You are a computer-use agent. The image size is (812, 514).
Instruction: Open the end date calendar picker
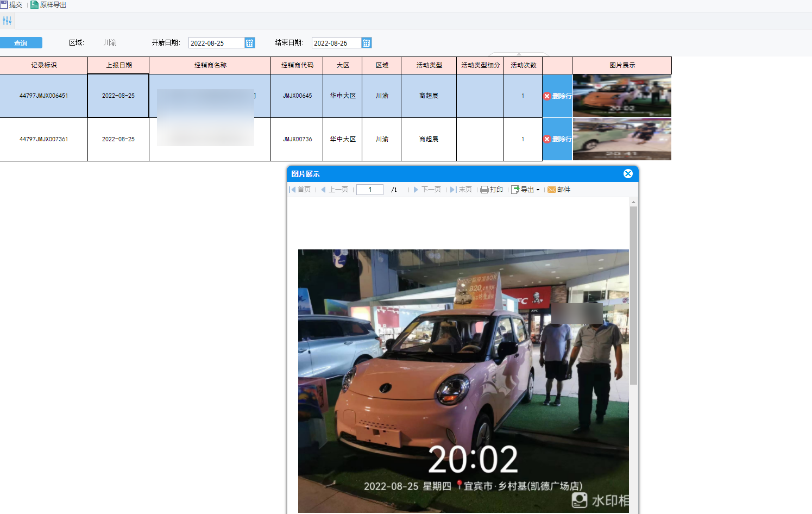[x=367, y=43]
